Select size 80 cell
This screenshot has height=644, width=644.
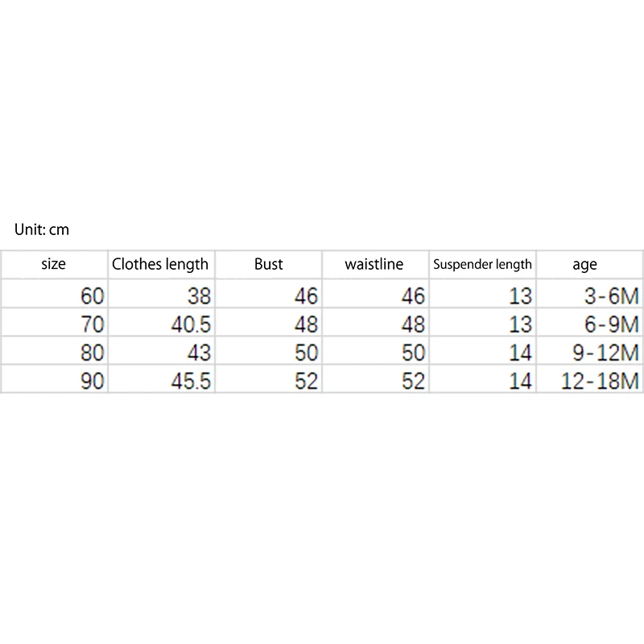93,353
